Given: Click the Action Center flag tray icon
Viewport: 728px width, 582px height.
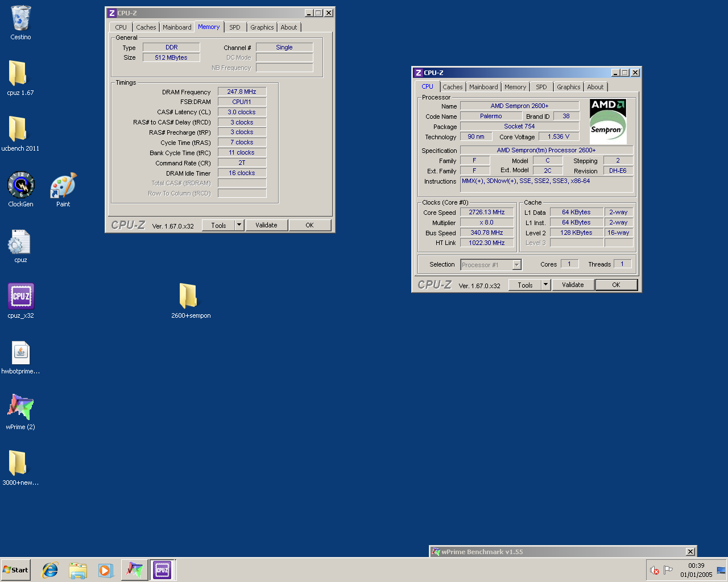Looking at the screenshot, I should (x=668, y=570).
